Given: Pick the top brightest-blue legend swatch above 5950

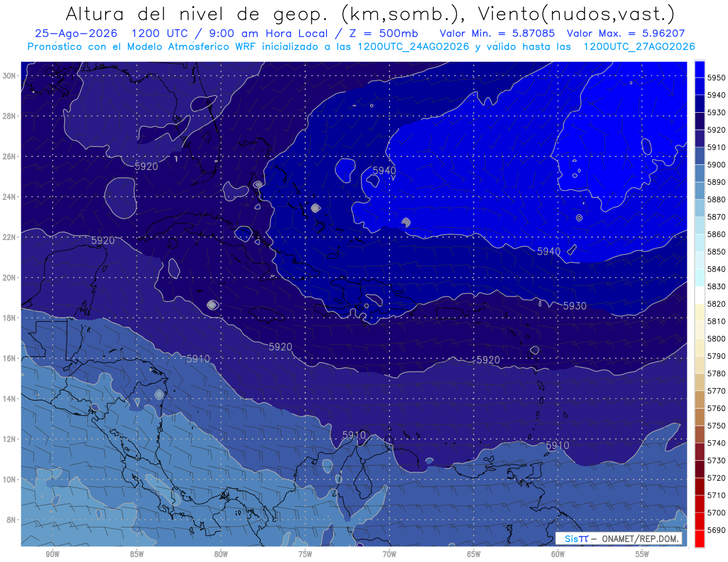Looking at the screenshot, I should (x=699, y=69).
